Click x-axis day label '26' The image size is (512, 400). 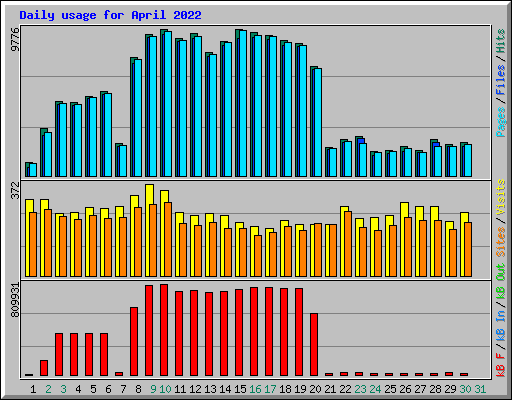[x=405, y=389]
